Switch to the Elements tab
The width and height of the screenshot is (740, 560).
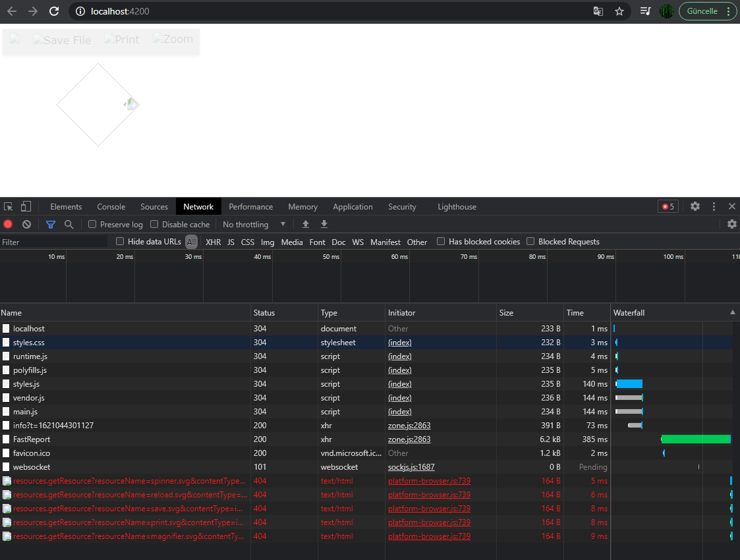point(66,207)
